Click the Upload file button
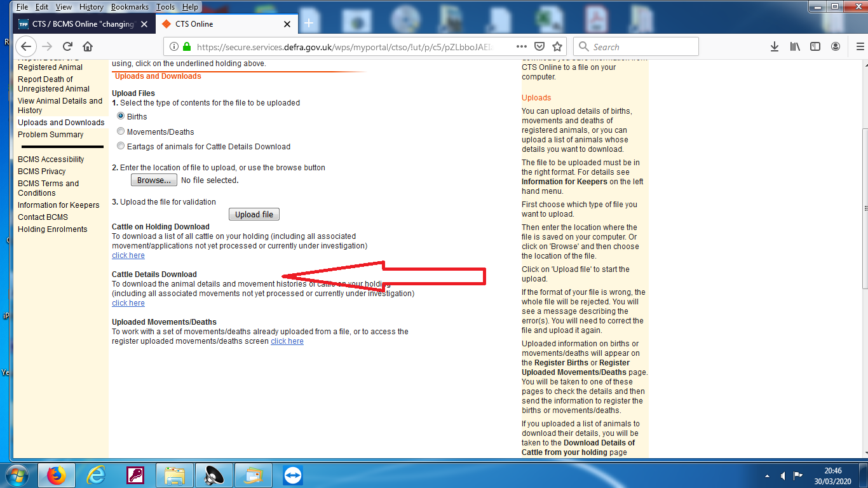Screen dimensions: 868x488 (x=254, y=214)
